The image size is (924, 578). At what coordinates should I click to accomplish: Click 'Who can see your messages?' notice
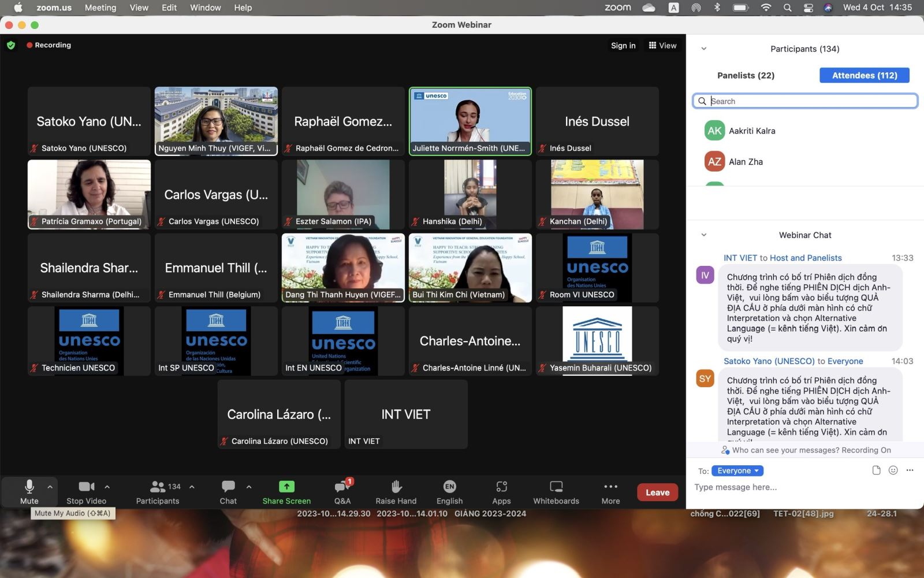[x=806, y=450]
